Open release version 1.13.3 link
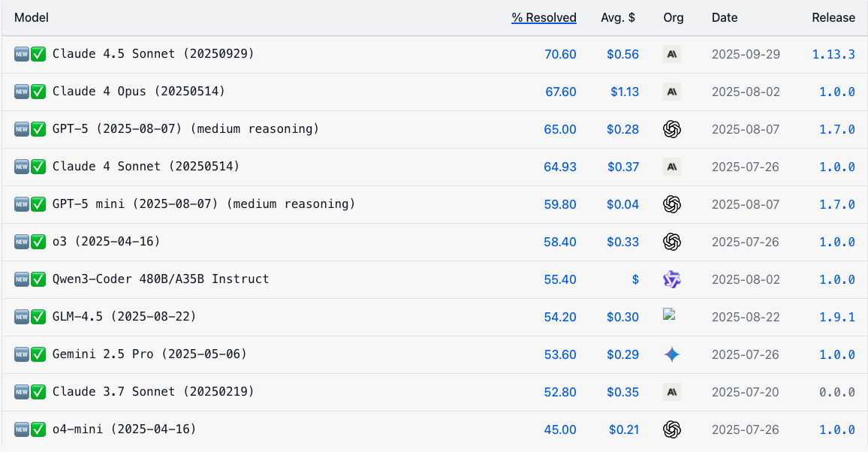 coord(833,54)
